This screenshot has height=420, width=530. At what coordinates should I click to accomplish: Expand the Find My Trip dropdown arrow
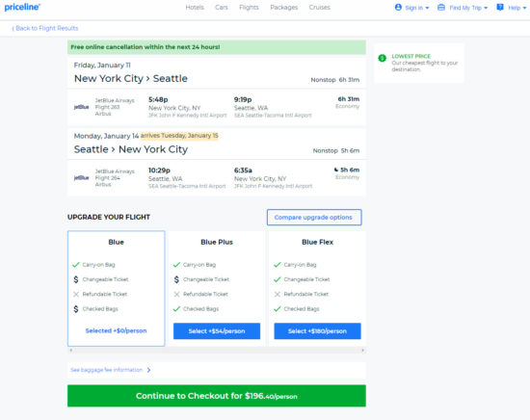pyautogui.click(x=486, y=8)
